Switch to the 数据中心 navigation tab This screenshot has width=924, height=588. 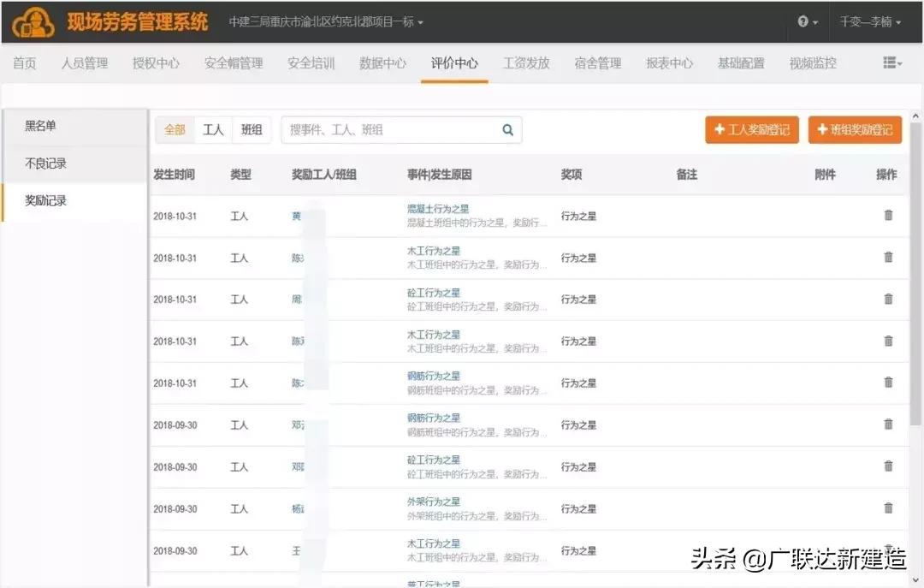point(382,62)
